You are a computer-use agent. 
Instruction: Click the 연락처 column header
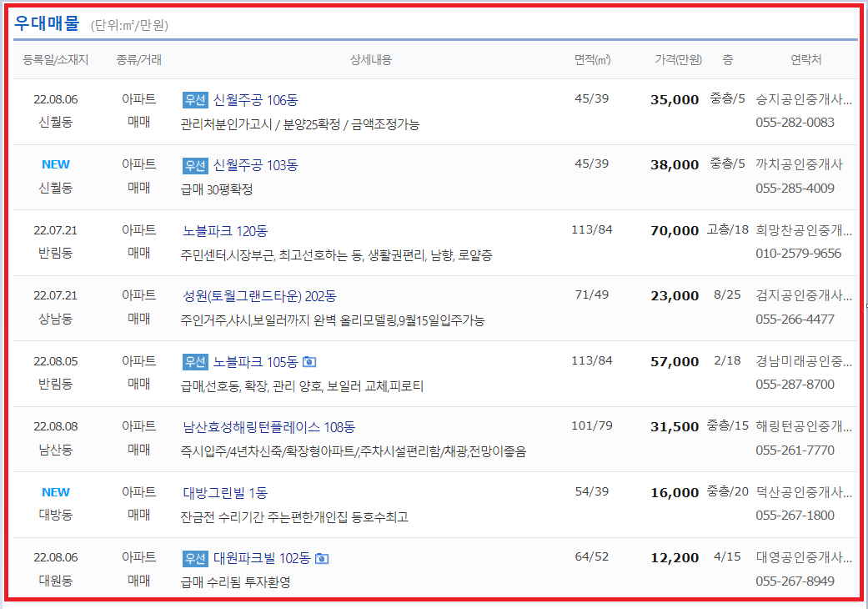point(805,60)
